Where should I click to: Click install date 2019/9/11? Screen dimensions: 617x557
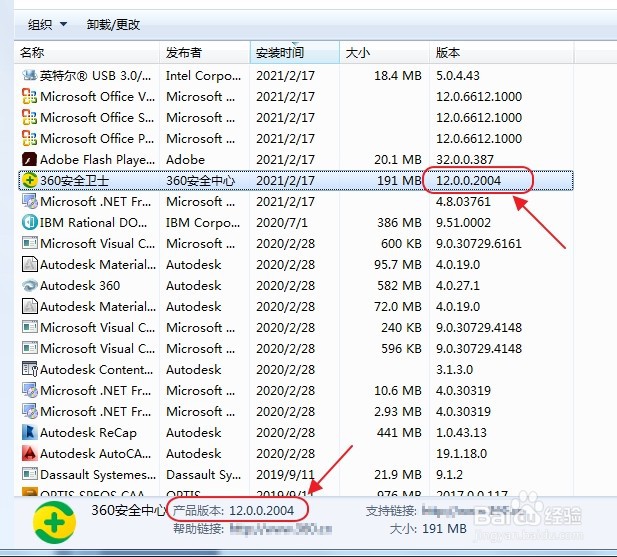pos(285,474)
